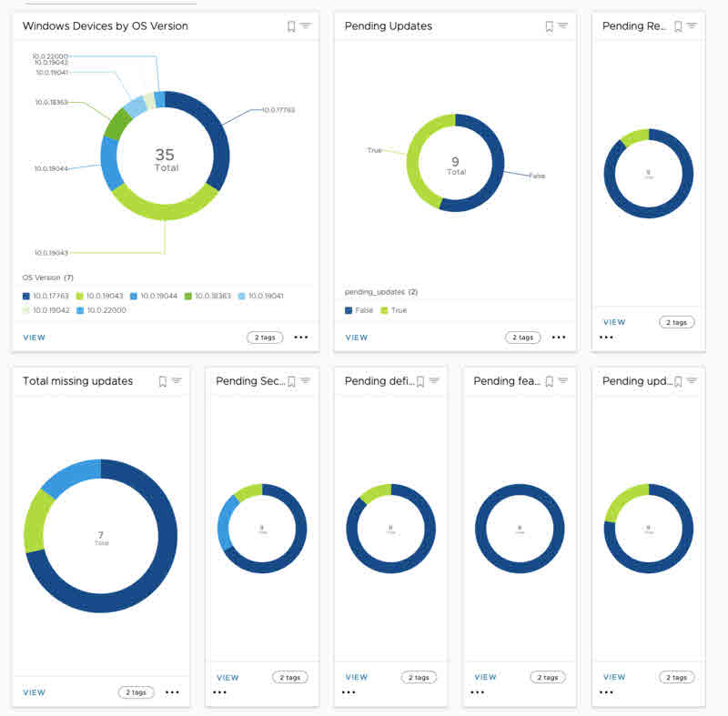This screenshot has height=716, width=728.
Task: Open filter icon on Total missing updates widget
Action: pyautogui.click(x=177, y=380)
